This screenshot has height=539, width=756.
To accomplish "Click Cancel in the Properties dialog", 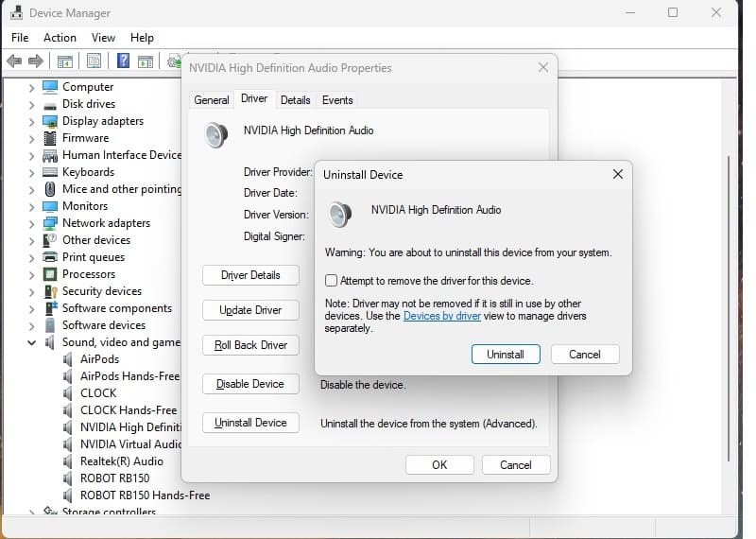I will (x=515, y=464).
